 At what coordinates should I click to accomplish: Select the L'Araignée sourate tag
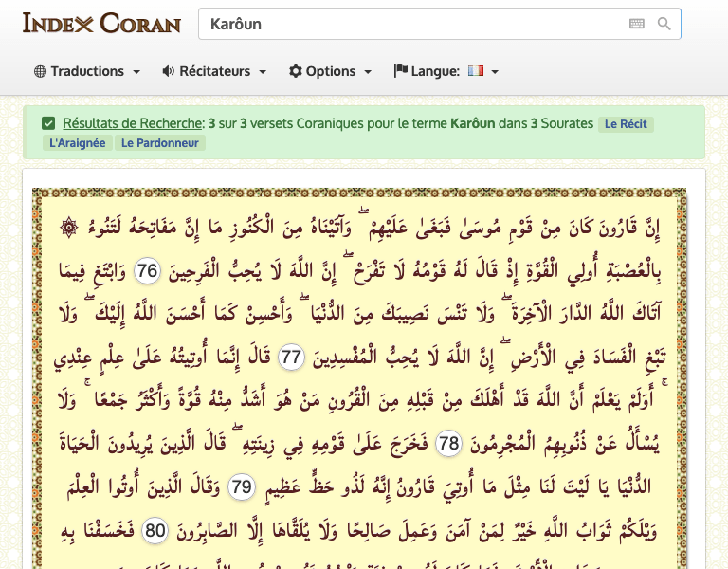[x=77, y=143]
